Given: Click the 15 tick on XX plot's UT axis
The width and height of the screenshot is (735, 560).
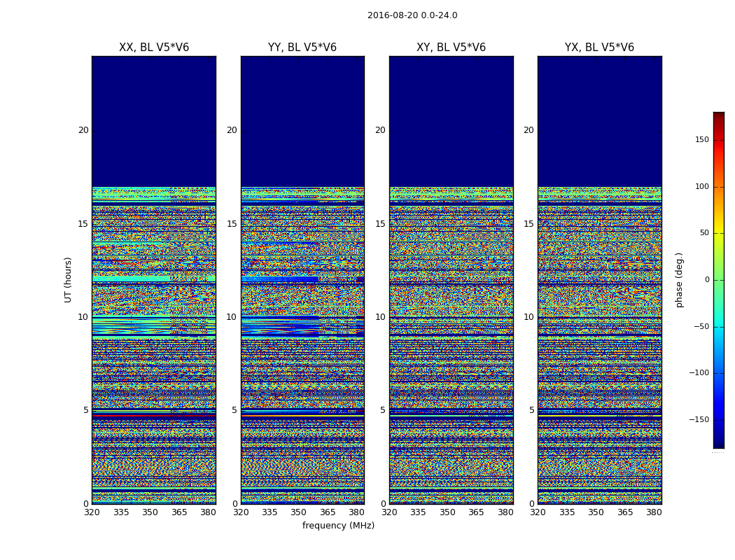Looking at the screenshot, I should click(83, 224).
